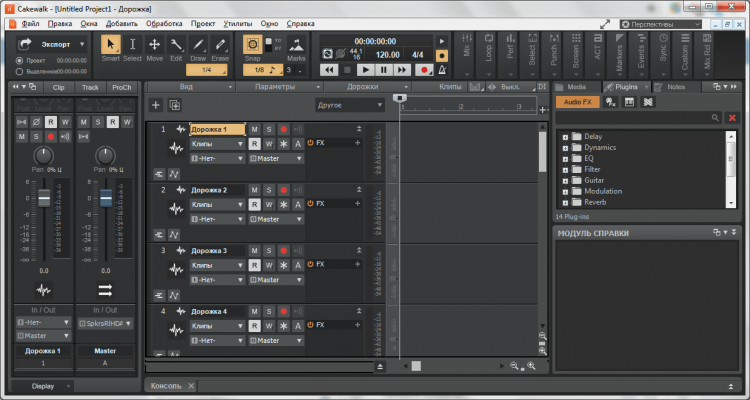Click the Дорожка 1 channel volume fader
Viewport: 750px width, 400px height.
tap(43, 200)
